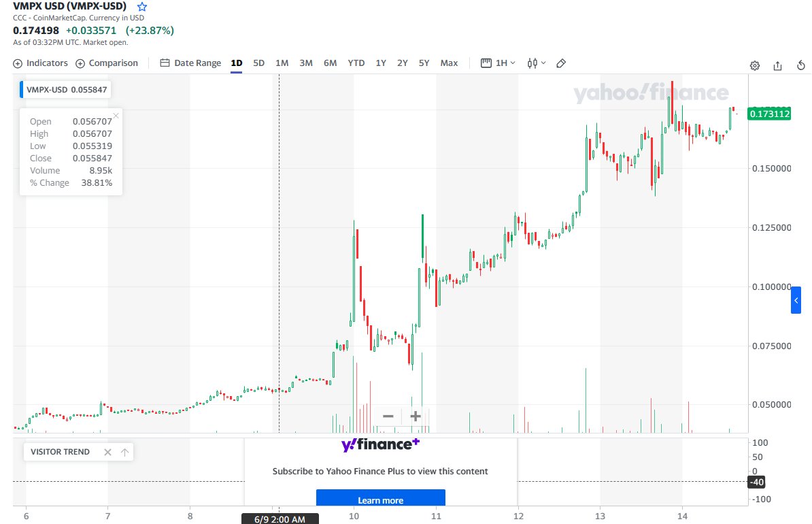
Task: Move Visitor Trend panel up
Action: click(125, 452)
